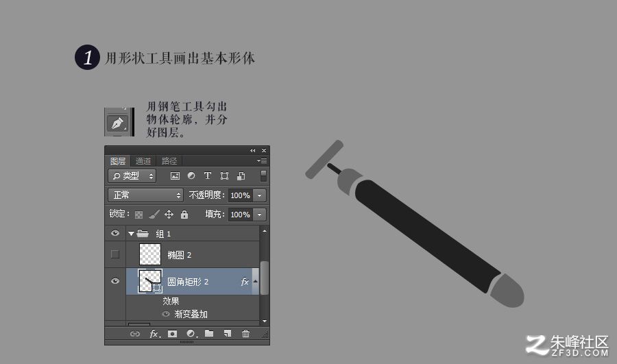Open the 不透明度 slider arrow
This screenshot has height=364, width=617.
pos(259,195)
